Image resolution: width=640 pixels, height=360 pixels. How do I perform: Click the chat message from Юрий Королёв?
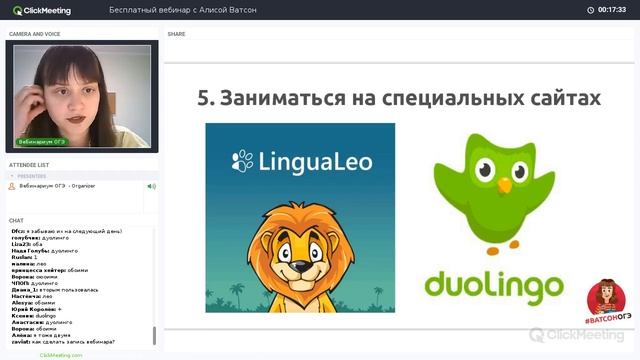point(36,309)
